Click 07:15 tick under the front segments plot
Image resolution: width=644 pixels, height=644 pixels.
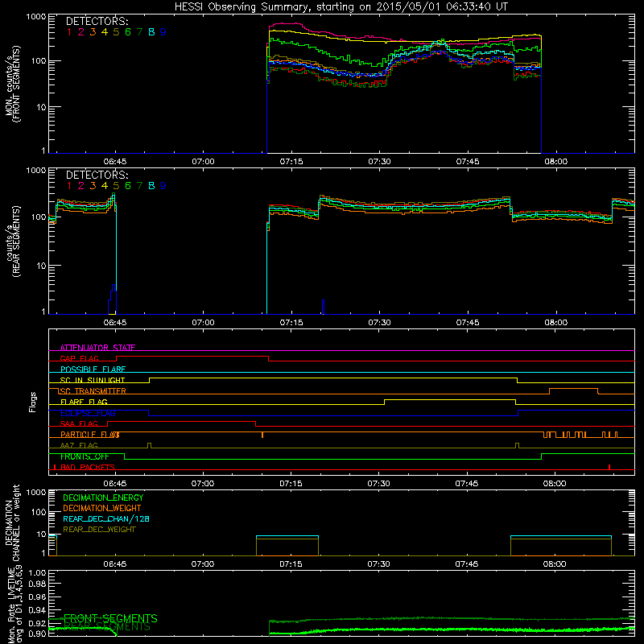click(x=291, y=162)
